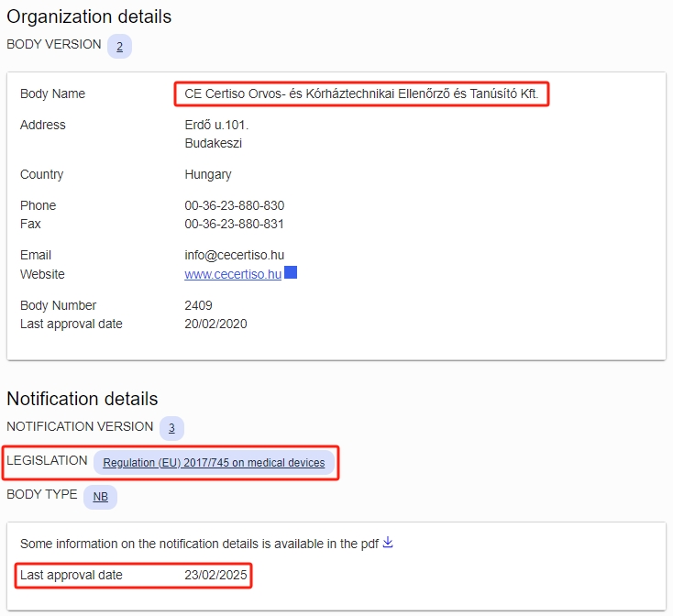Open notification version 3 badge

171,428
